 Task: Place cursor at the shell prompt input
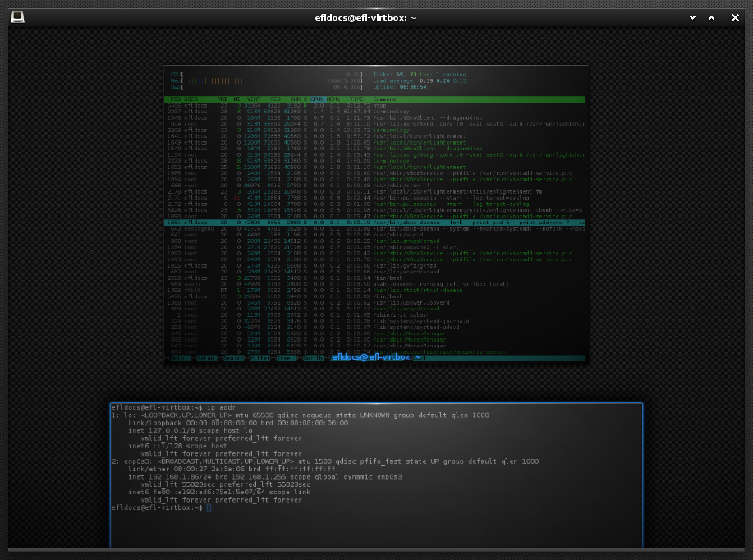pos(209,507)
